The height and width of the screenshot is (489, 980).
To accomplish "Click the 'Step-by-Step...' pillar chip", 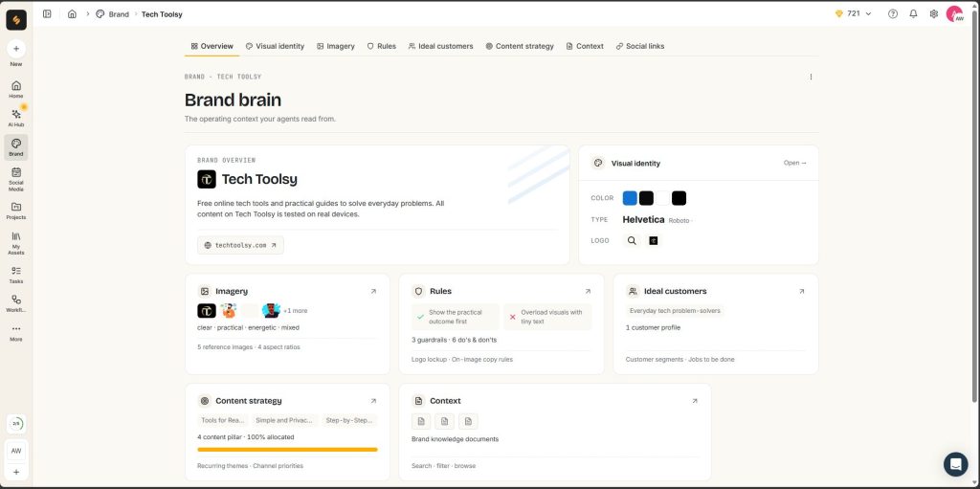I will [349, 420].
